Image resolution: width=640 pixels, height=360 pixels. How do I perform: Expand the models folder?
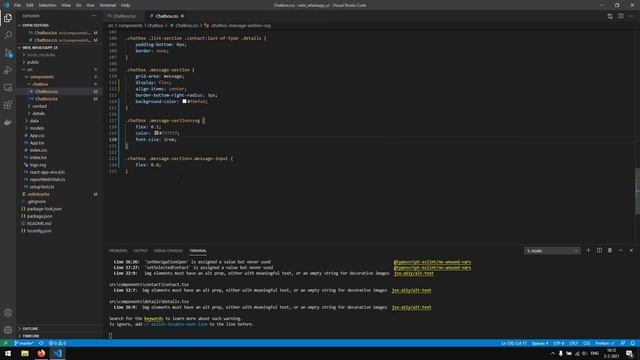pyautogui.click(x=37, y=128)
